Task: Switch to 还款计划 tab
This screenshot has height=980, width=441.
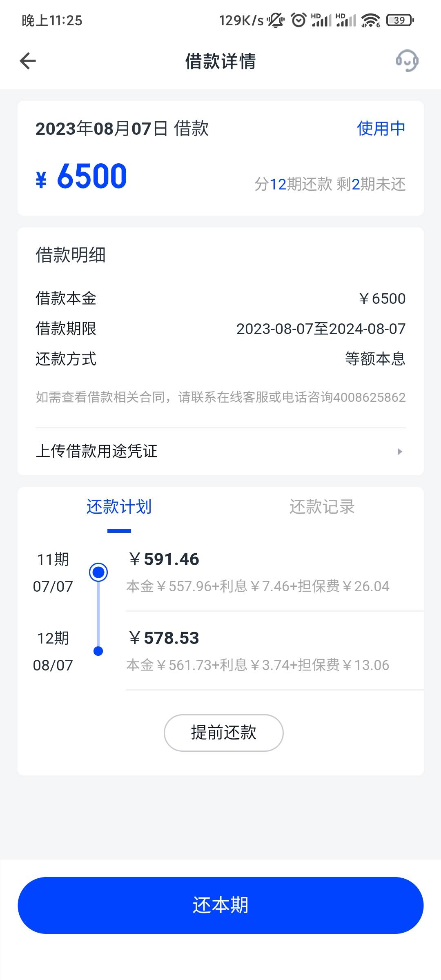Action: coord(119,507)
